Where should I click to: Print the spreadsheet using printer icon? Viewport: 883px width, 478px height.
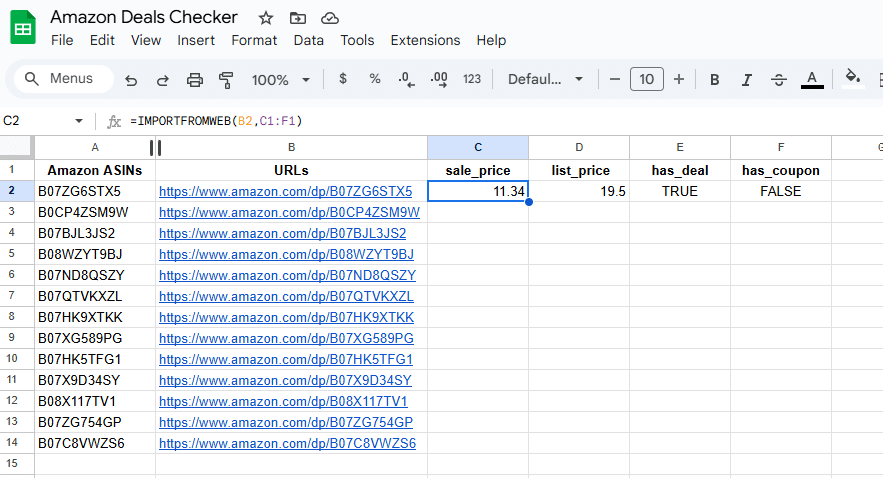195,80
